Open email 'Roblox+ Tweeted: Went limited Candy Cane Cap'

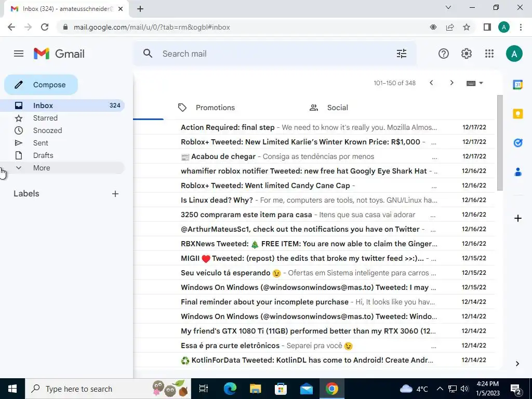(x=314, y=185)
